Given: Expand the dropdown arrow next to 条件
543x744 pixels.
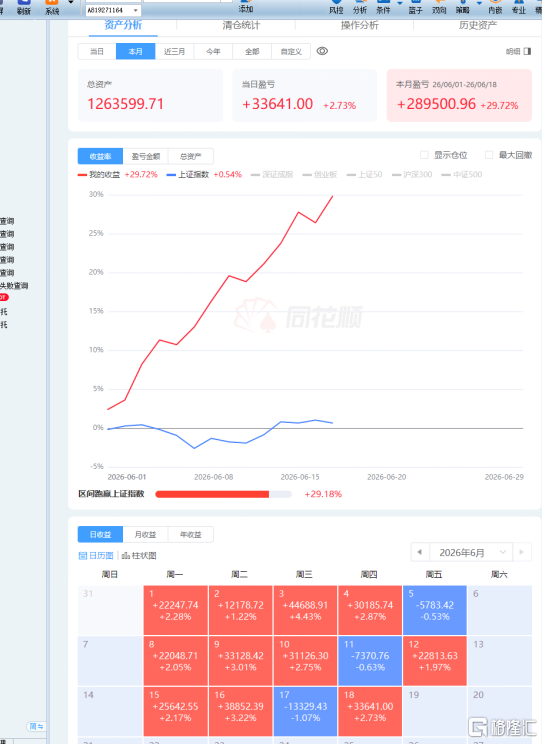Looking at the screenshot, I should click(x=399, y=3).
